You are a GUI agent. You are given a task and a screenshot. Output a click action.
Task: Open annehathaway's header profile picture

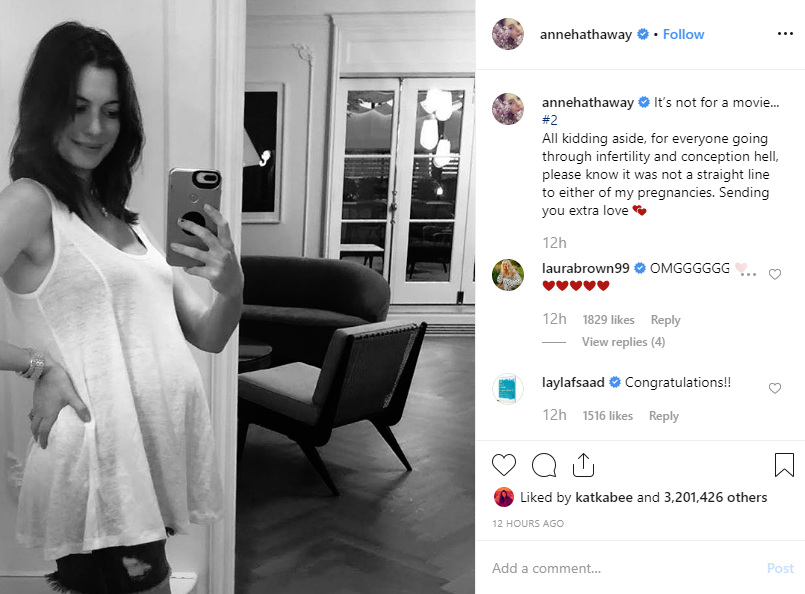(508, 34)
